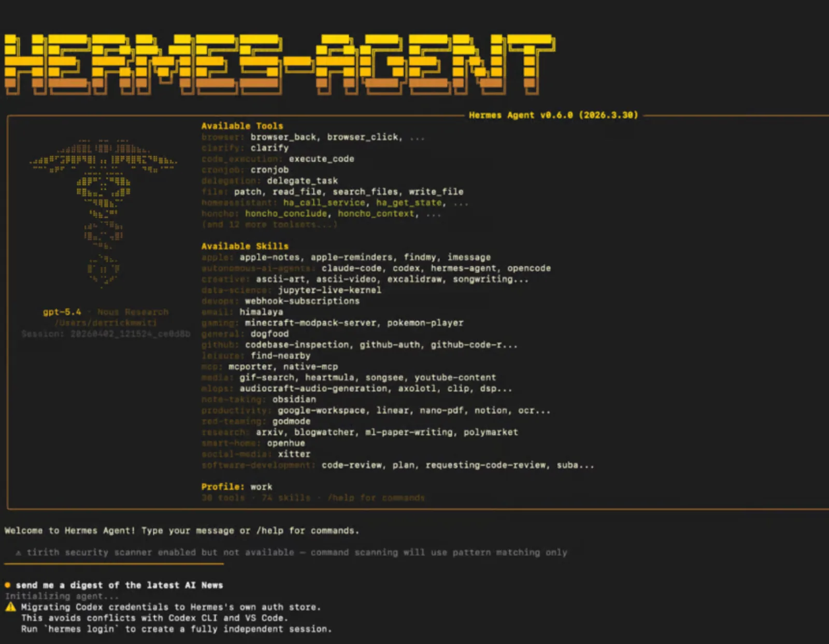Click the "apple-reminders" skill

[352, 257]
